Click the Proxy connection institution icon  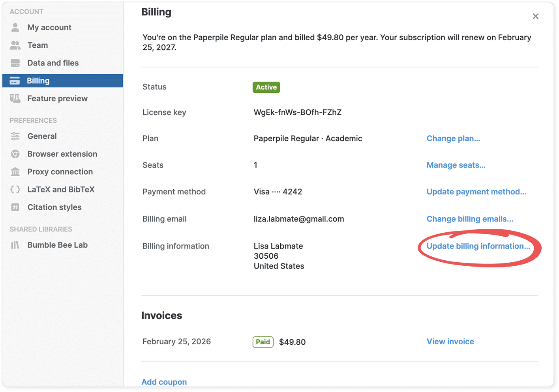(x=15, y=172)
